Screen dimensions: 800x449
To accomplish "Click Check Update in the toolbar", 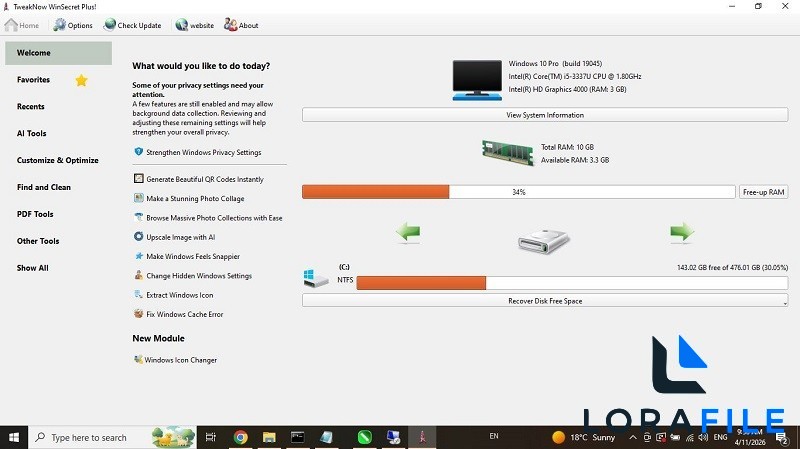I will (132, 25).
